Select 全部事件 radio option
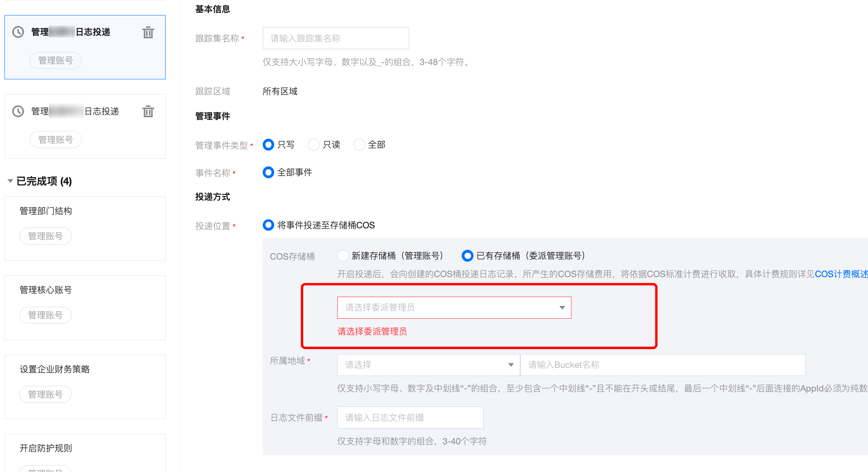The width and height of the screenshot is (868, 472). 268,173
